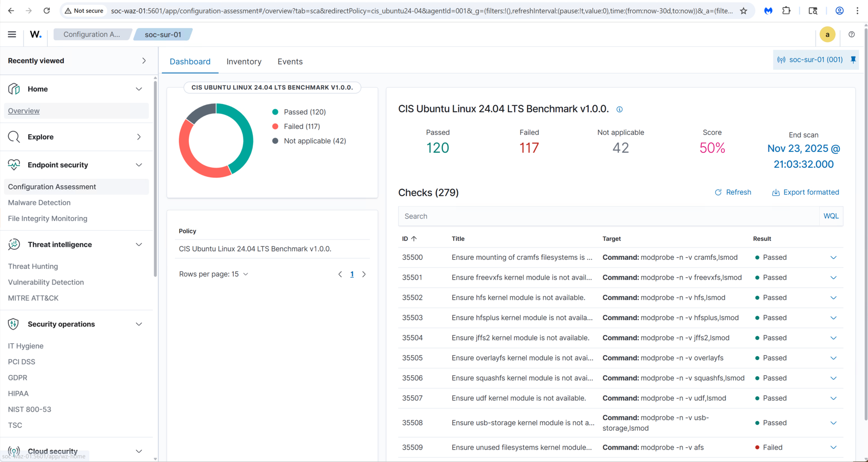This screenshot has height=462, width=868.
Task: Expand check 35500 row details
Action: pyautogui.click(x=833, y=258)
